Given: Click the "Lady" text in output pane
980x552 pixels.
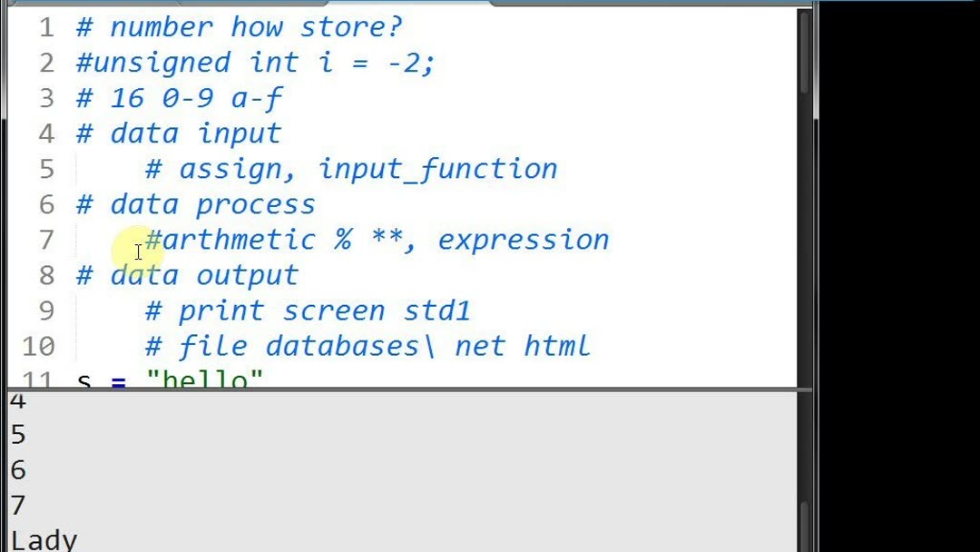Looking at the screenshot, I should coord(44,540).
